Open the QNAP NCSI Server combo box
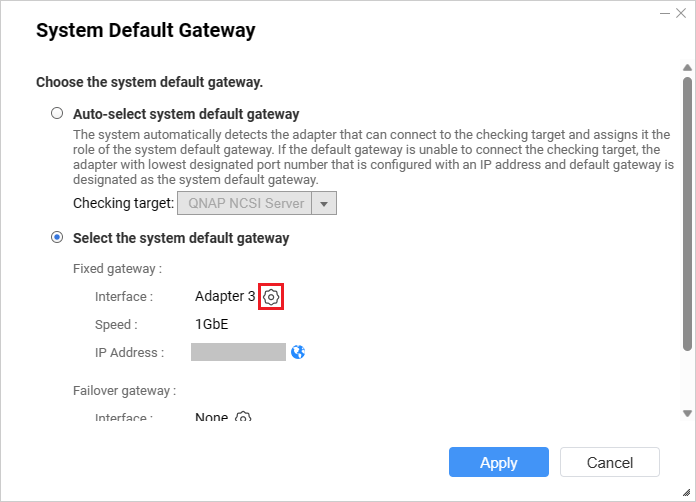Viewport: 696px width, 502px height. (257, 203)
